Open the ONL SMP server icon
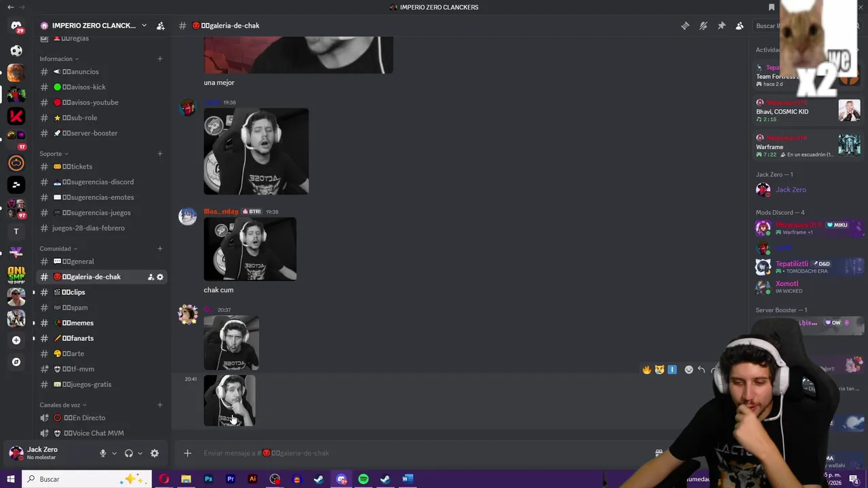Screen dimensions: 868x488 click(x=16, y=274)
